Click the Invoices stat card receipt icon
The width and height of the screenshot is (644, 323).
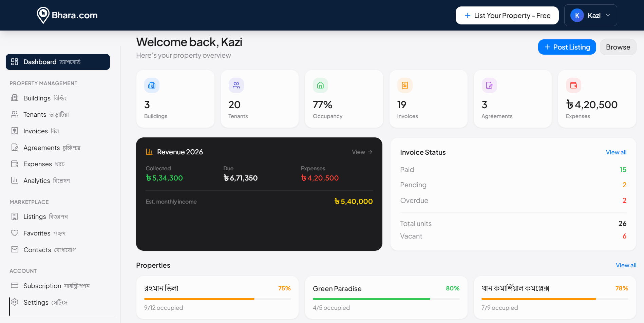[405, 85]
